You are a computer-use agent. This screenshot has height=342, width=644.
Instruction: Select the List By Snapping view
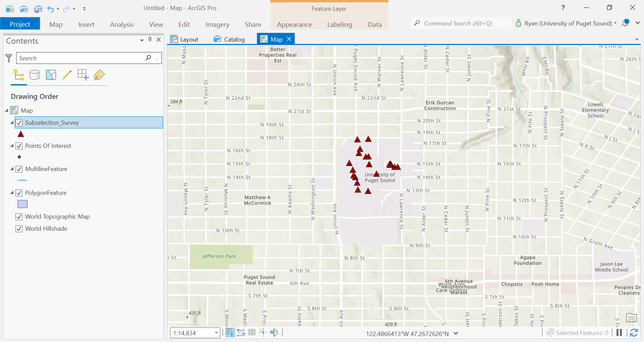click(83, 75)
